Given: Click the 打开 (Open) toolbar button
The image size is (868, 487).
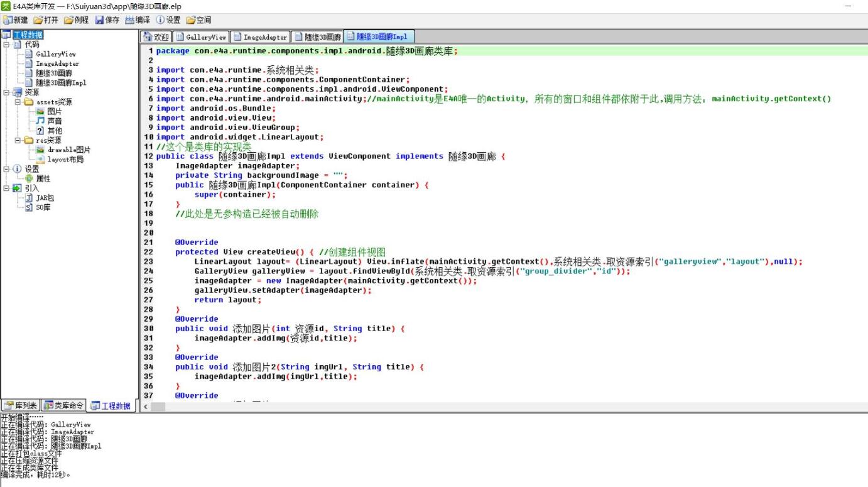Looking at the screenshot, I should pos(46,20).
